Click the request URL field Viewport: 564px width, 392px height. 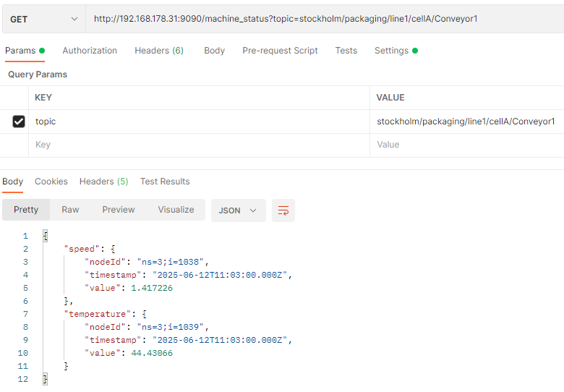(x=325, y=19)
